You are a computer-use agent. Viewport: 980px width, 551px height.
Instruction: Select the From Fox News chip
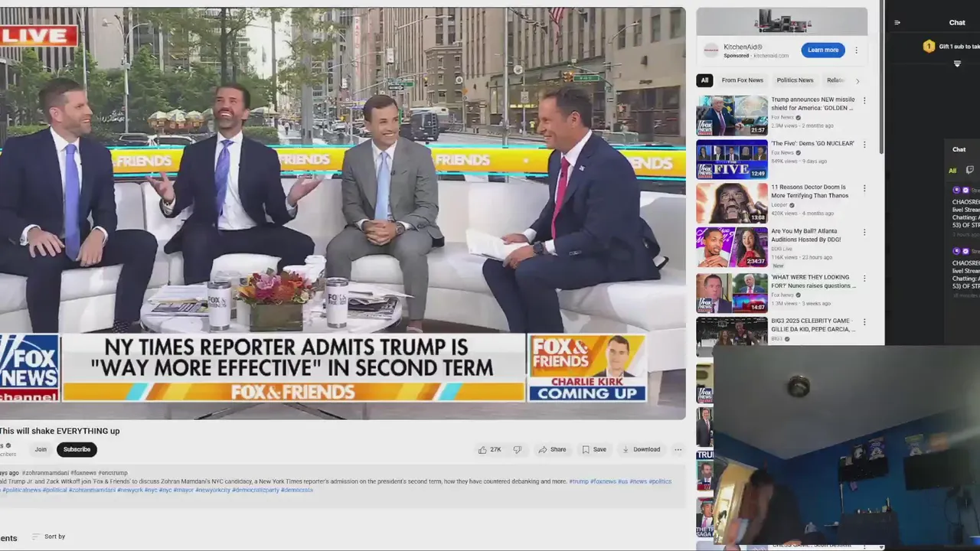742,80
